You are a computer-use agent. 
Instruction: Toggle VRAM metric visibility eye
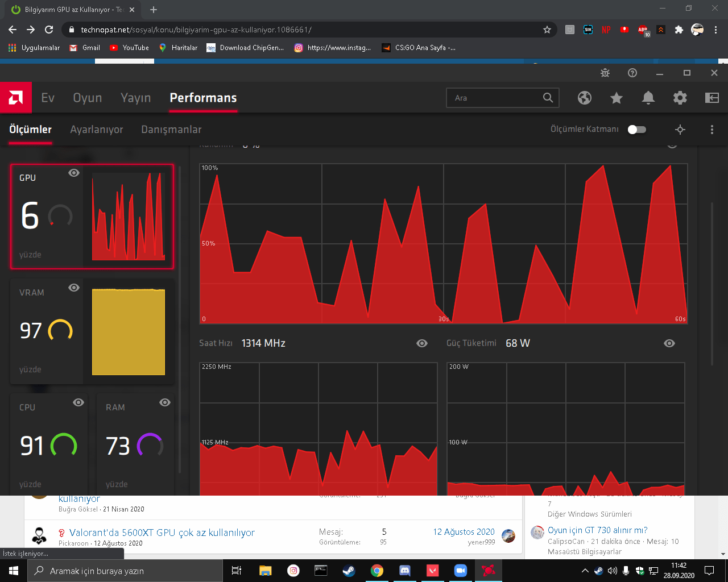[x=74, y=288]
